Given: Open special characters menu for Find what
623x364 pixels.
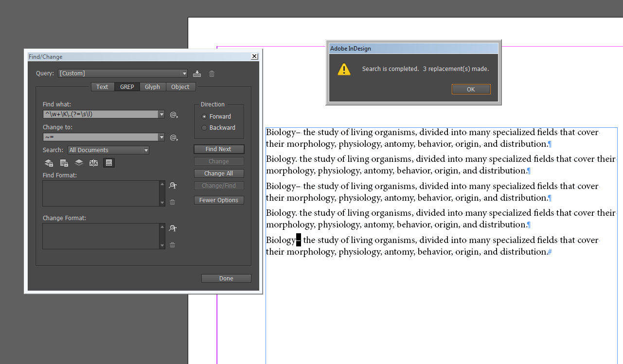Looking at the screenshot, I should (x=174, y=115).
